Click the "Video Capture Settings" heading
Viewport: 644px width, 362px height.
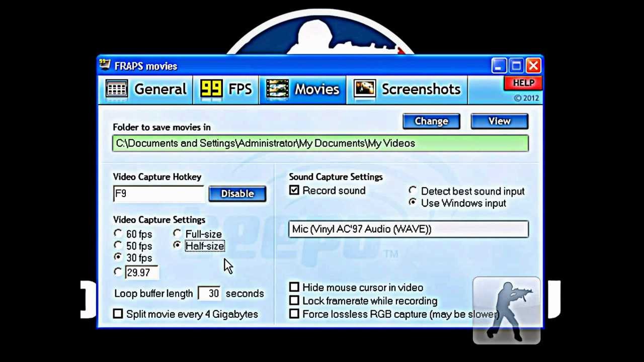click(159, 220)
